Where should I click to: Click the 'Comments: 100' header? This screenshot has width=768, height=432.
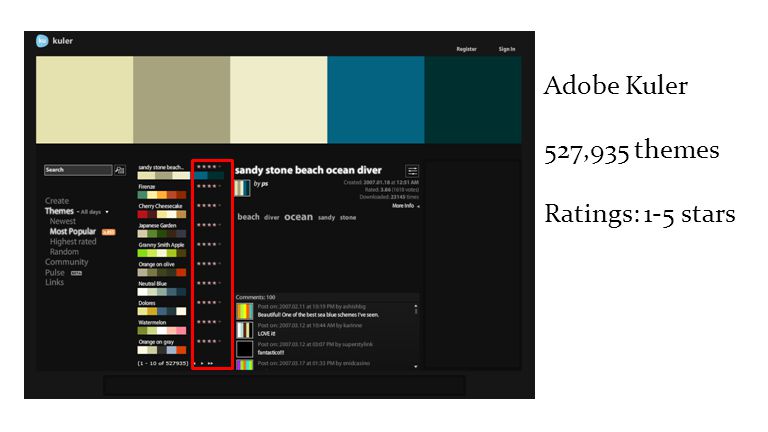click(255, 297)
